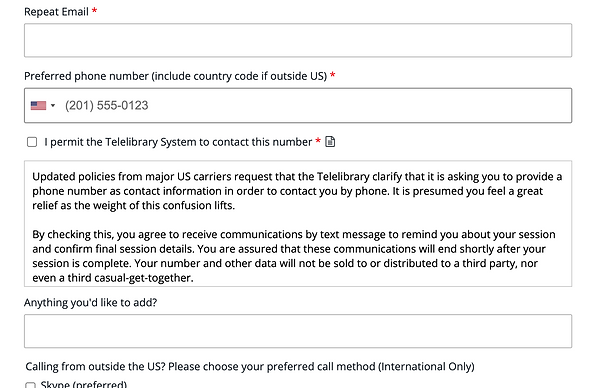Click the US flag icon in phone field
The width and height of the screenshot is (600, 388).
(38, 106)
